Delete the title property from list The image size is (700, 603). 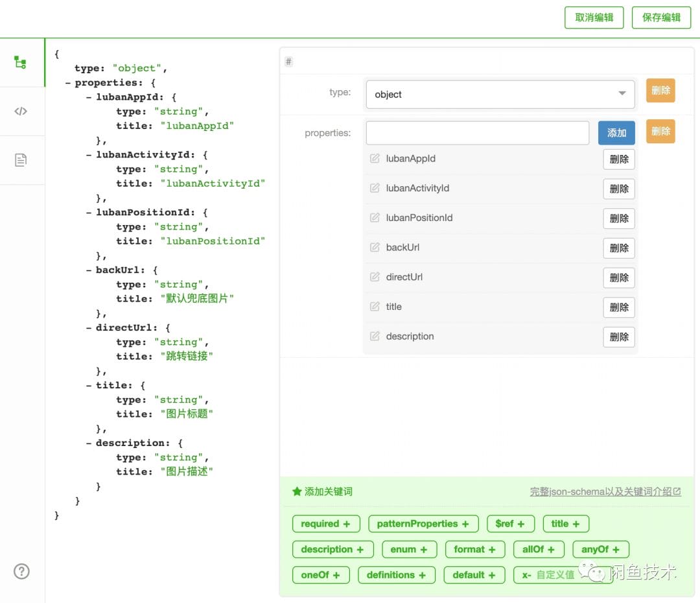pos(618,307)
